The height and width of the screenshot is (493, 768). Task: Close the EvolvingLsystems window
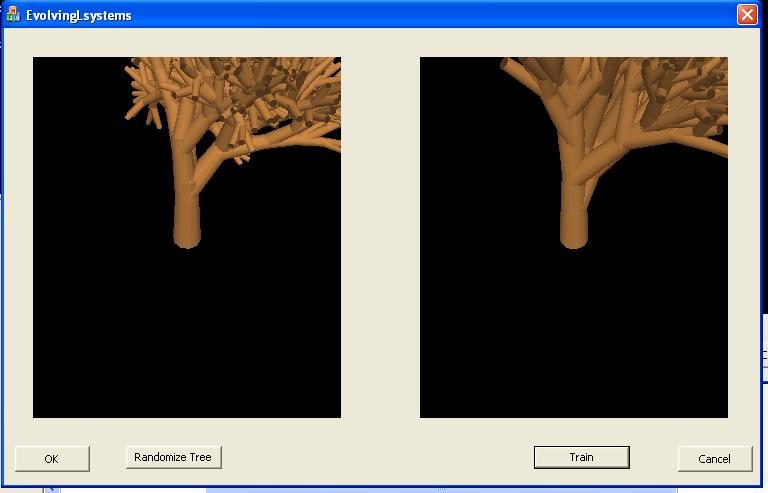pos(747,15)
